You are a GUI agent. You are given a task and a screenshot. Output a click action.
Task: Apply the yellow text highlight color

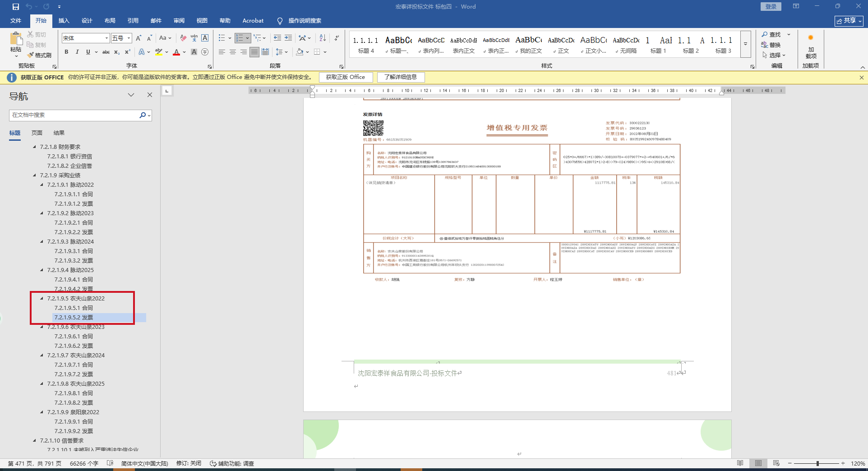click(158, 52)
